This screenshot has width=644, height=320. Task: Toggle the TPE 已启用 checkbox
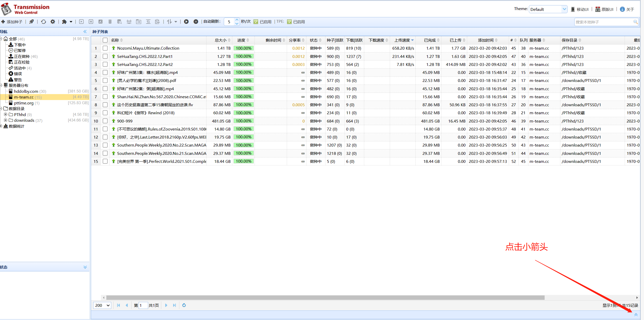289,22
